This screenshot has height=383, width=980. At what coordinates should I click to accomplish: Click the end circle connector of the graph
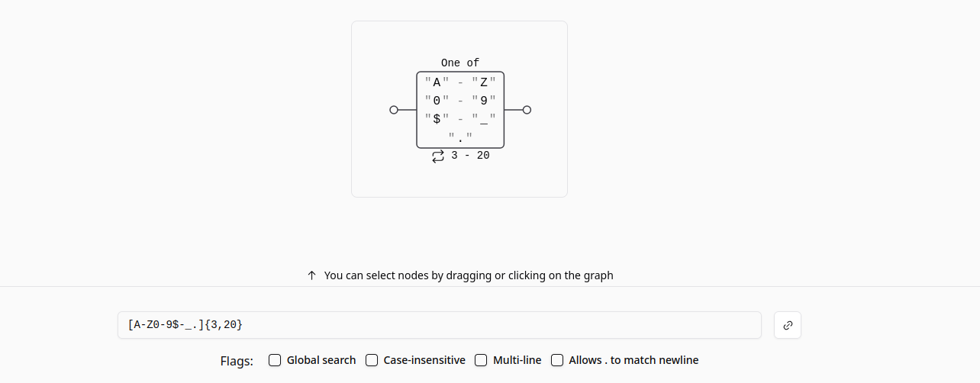tap(527, 110)
